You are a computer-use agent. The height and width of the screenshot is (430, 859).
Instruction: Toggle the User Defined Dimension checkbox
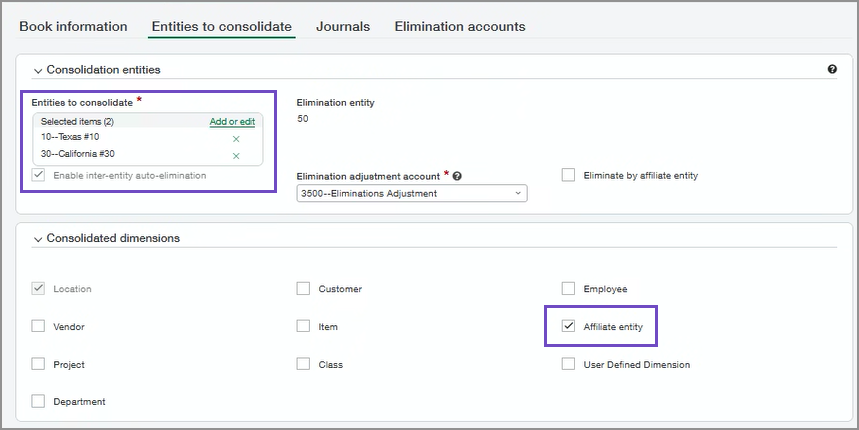568,364
